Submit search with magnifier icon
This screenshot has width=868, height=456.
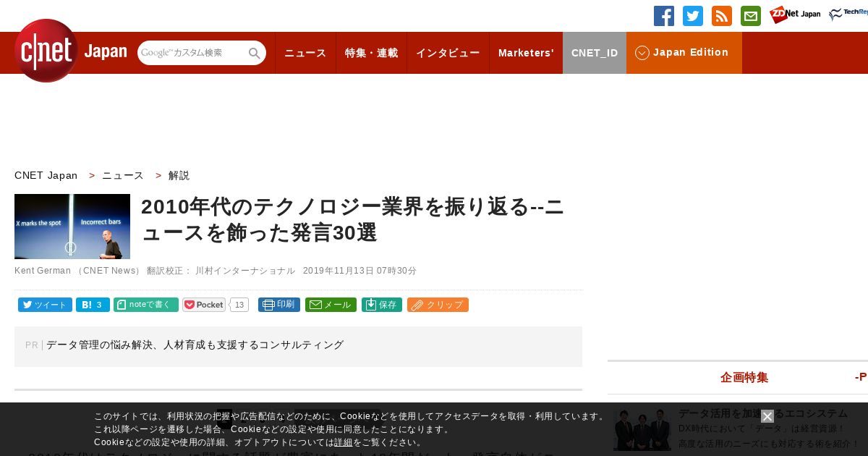(255, 53)
